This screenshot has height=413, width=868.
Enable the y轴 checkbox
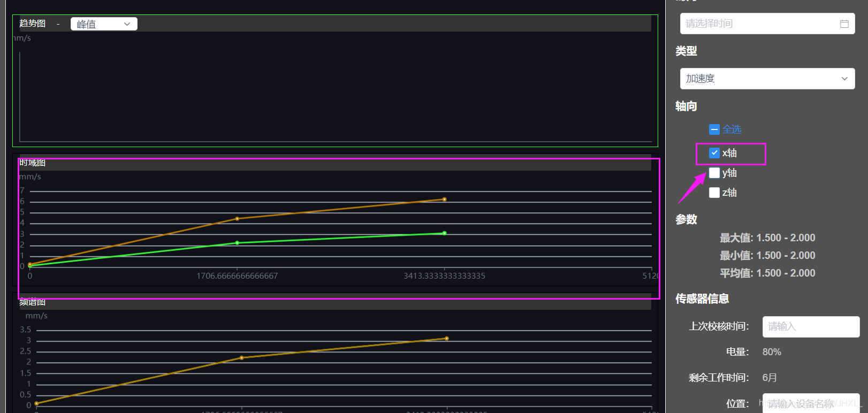(714, 173)
